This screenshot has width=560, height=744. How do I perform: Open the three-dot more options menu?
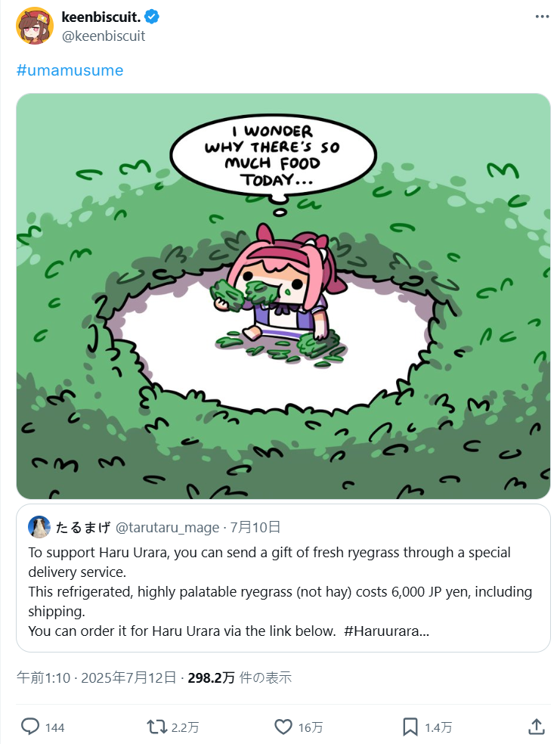[x=542, y=17]
